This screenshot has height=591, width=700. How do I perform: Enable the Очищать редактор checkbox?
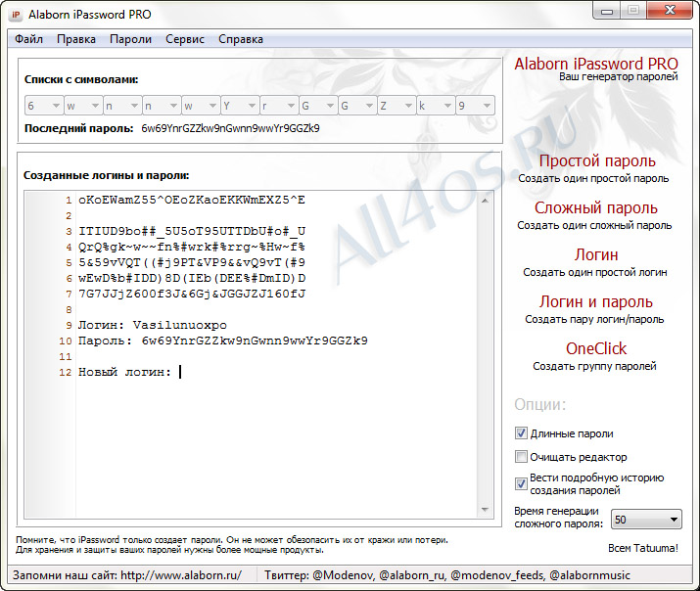coord(521,457)
